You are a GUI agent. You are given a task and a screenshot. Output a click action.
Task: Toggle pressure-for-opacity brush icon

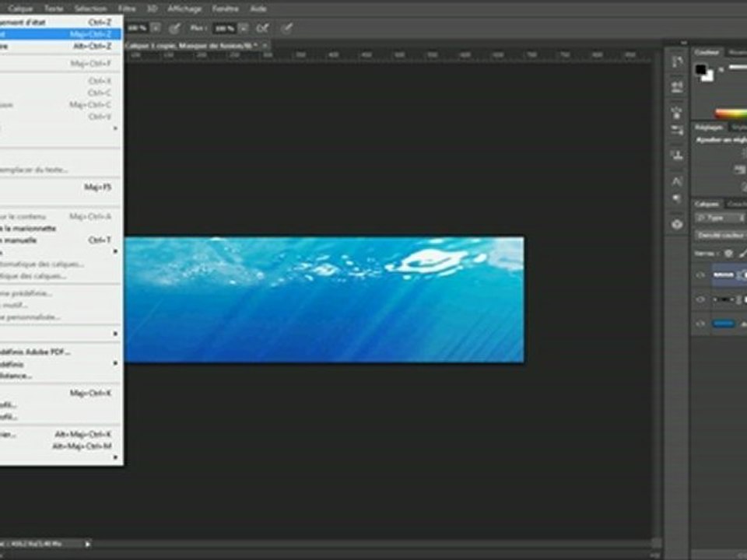coord(174,28)
